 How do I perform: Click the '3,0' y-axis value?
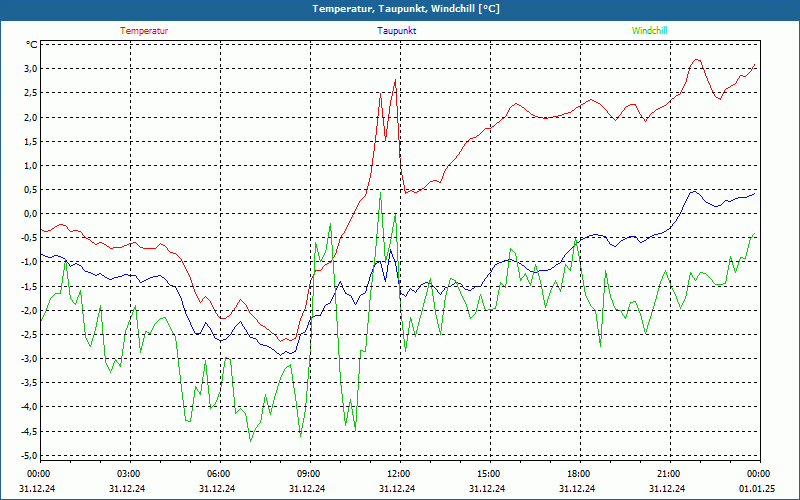[31, 69]
